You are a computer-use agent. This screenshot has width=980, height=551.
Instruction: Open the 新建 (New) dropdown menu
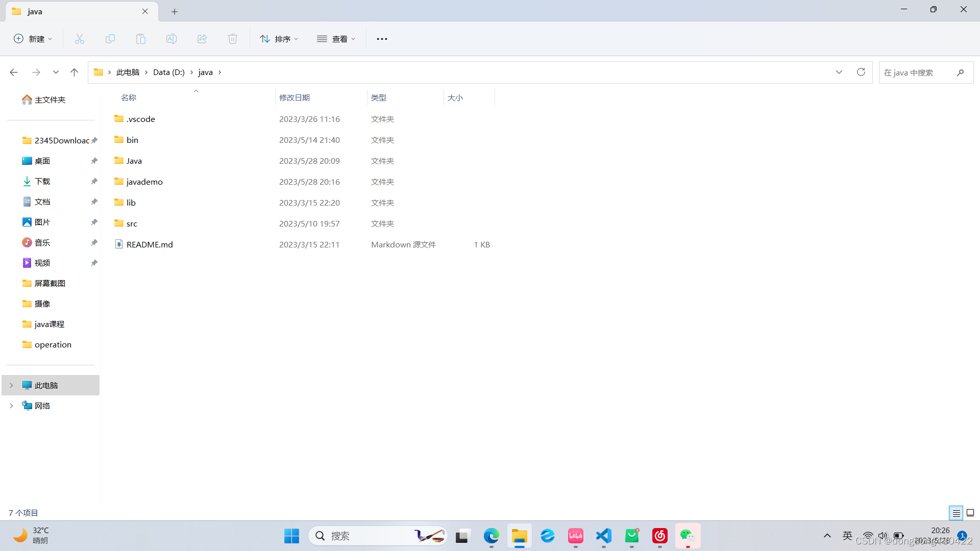(x=33, y=39)
